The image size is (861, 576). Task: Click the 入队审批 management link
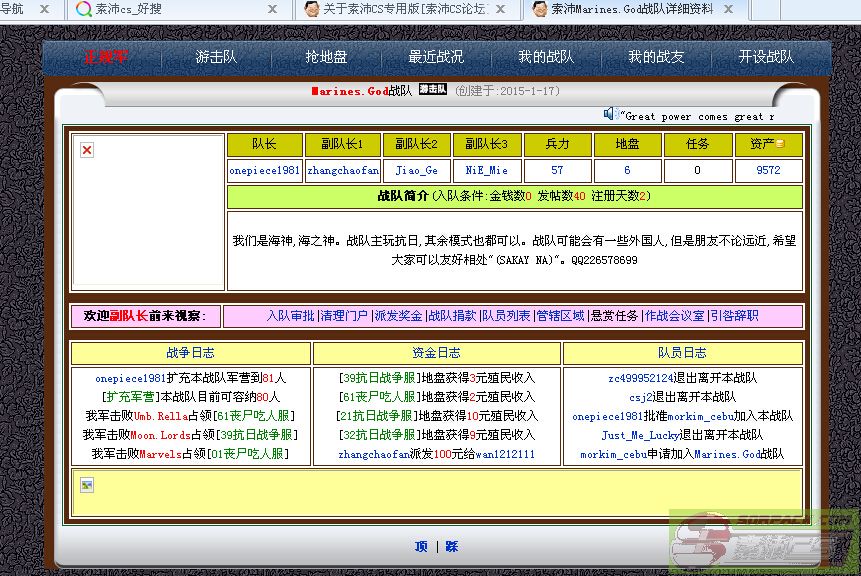click(290, 316)
